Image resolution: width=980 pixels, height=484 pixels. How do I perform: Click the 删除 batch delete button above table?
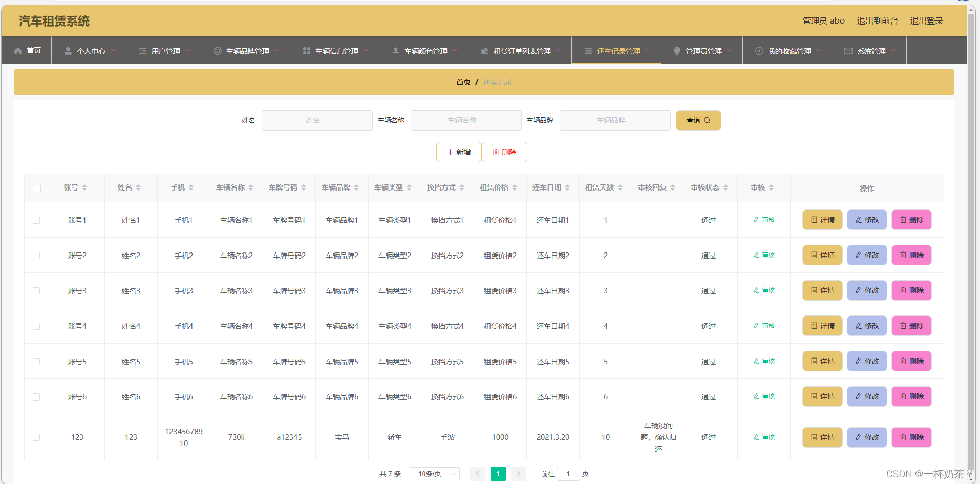(x=504, y=152)
